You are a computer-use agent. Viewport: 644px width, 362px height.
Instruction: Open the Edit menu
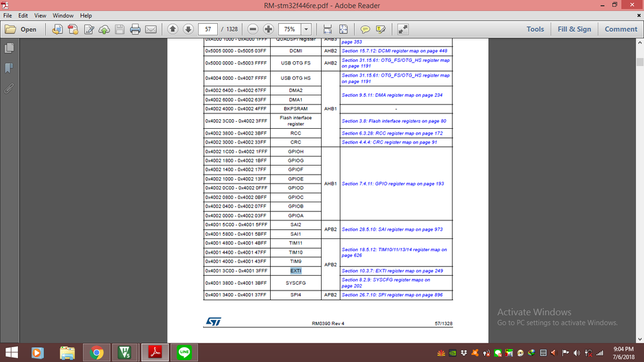(x=23, y=15)
